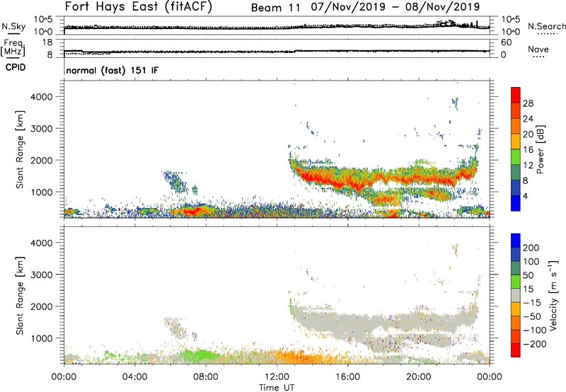Click the 'Freq. [MHz]' label

pyautogui.click(x=13, y=48)
